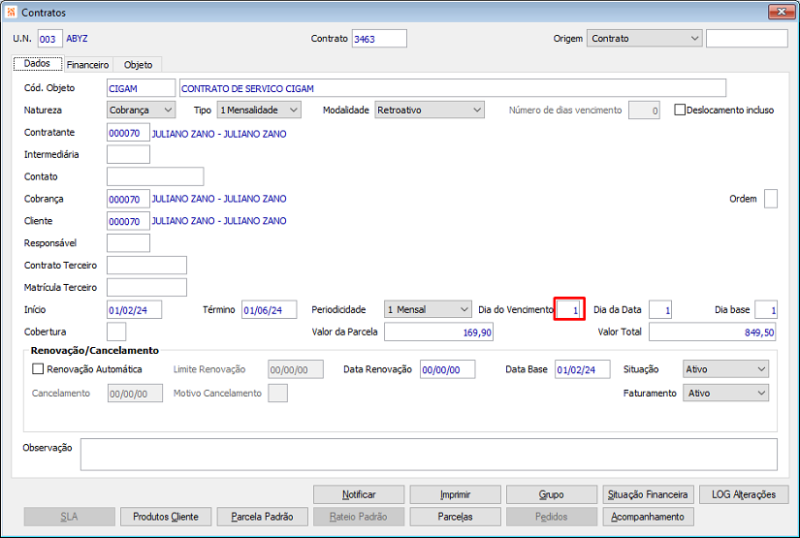The height and width of the screenshot is (538, 800).
Task: Click the Ordem field
Action: pyautogui.click(x=771, y=199)
